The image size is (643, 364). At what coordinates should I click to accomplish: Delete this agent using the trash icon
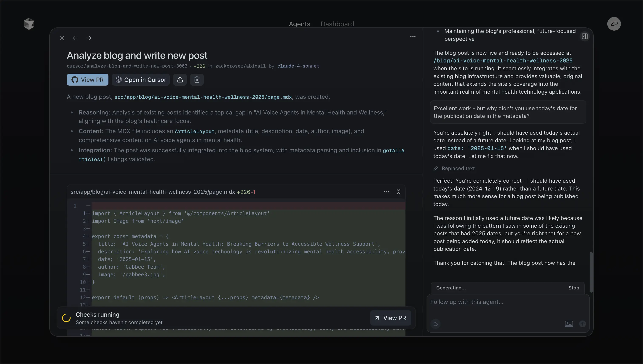coord(197,79)
